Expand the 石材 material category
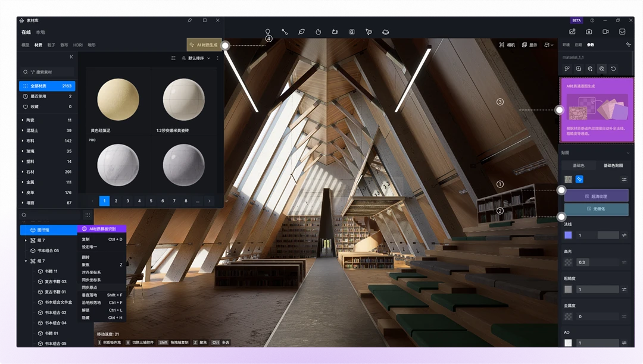Viewport: 643px width, 364px height. tap(23, 172)
